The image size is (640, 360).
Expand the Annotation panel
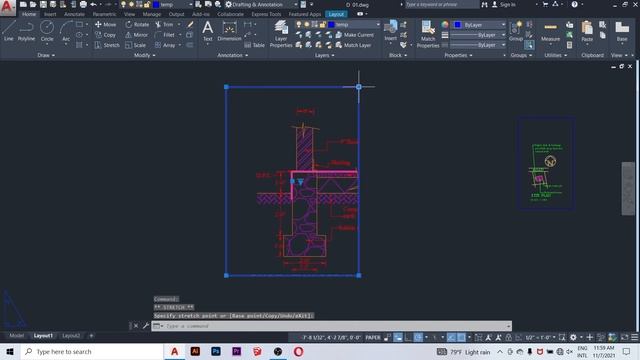tap(233, 55)
